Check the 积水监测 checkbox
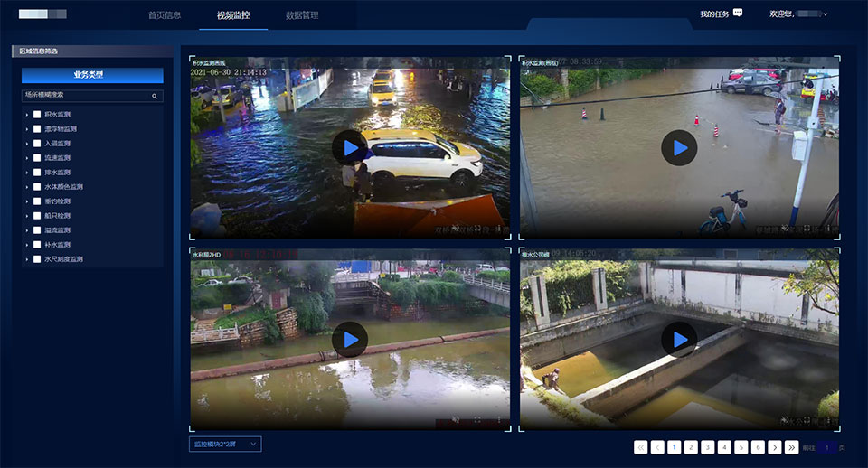The height and width of the screenshot is (468, 868). 37,115
